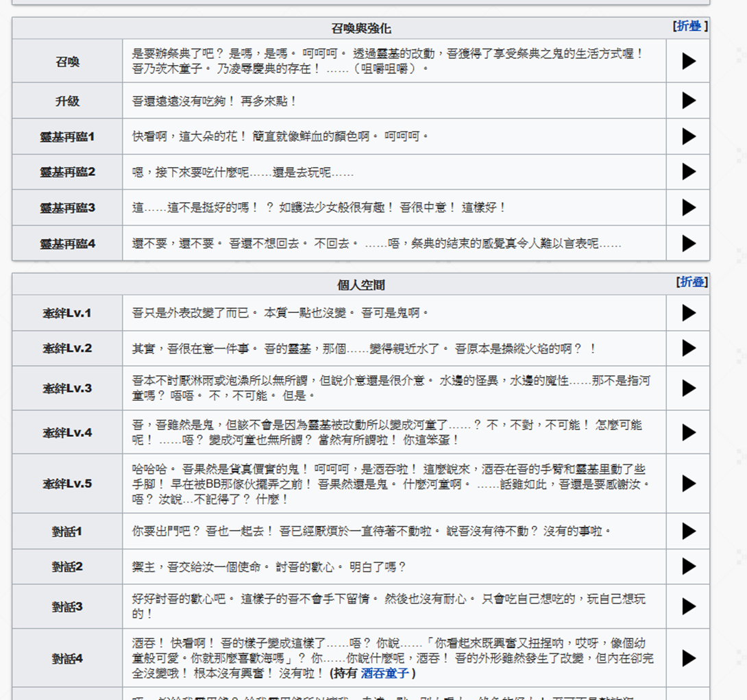Image resolution: width=747 pixels, height=700 pixels.
Task: Play the 羈絆Lv.5 voice clip
Action: 687,484
